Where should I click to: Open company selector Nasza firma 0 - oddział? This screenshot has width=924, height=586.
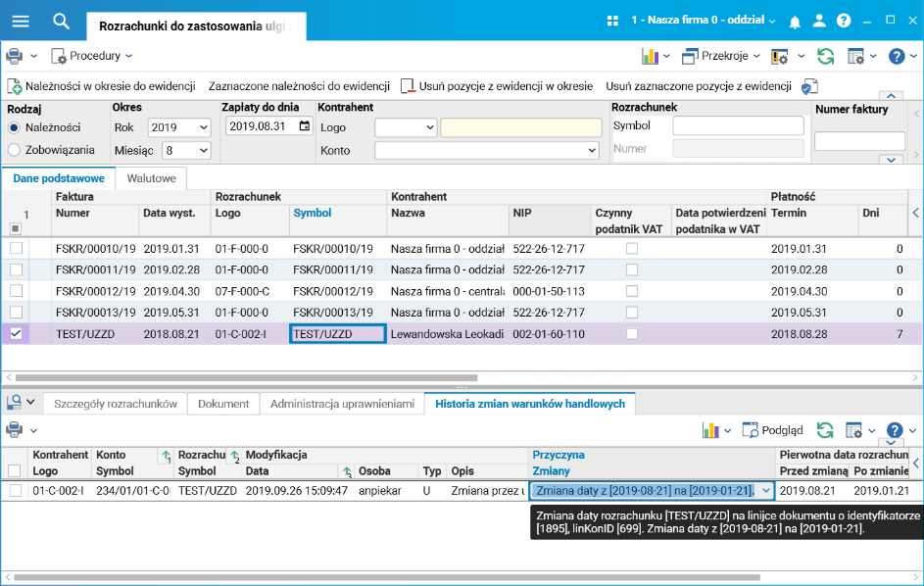703,20
